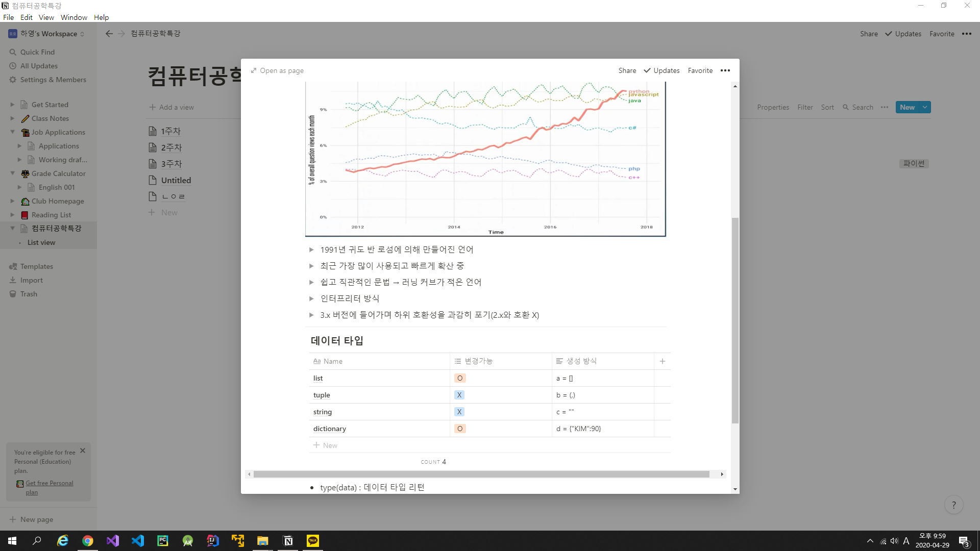980x551 pixels.
Task: Click the Share button in the modal
Action: pos(627,70)
